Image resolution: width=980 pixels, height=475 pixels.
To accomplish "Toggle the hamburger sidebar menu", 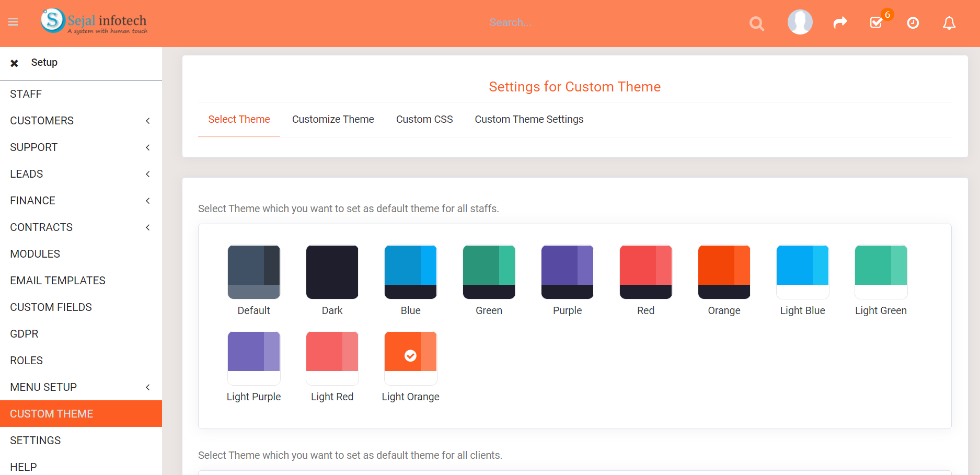I will pyautogui.click(x=13, y=22).
